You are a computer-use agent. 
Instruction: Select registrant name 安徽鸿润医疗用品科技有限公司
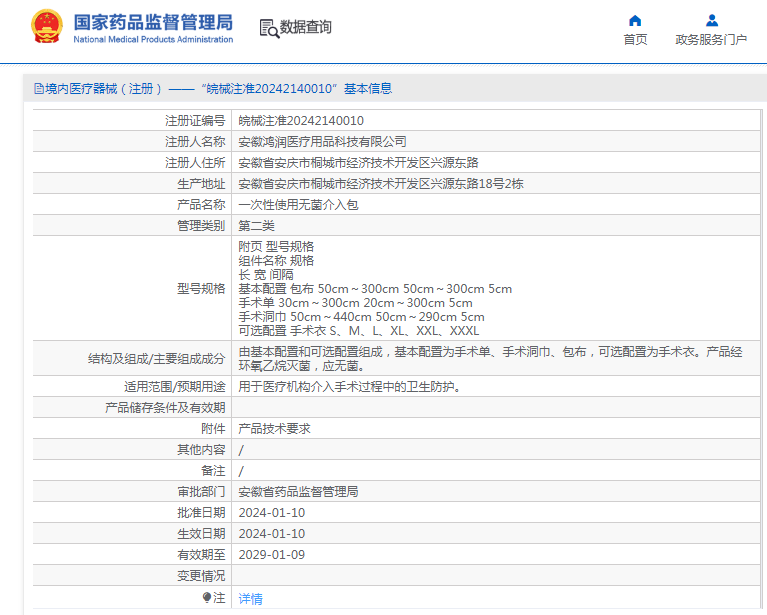coord(322,141)
